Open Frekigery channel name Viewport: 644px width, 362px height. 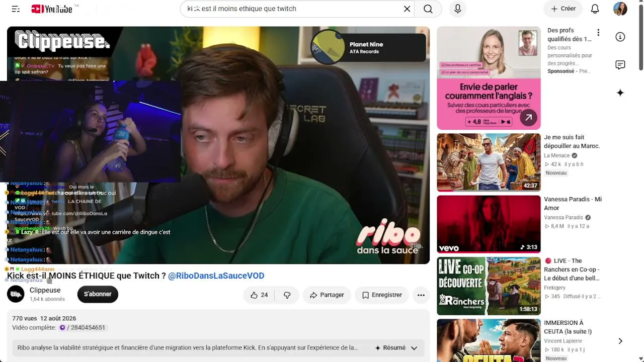[555, 288]
